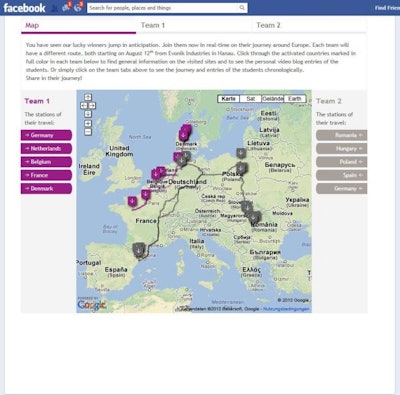Click the gray marker above România label

pos(254,217)
